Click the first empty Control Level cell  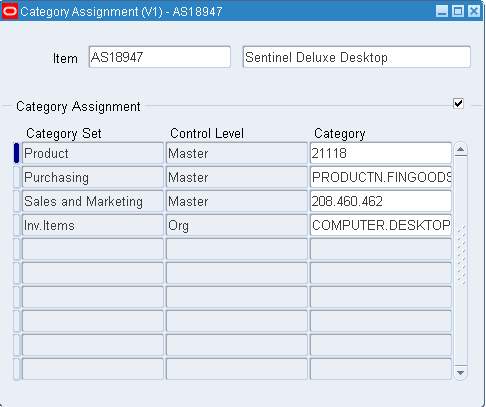[237, 249]
